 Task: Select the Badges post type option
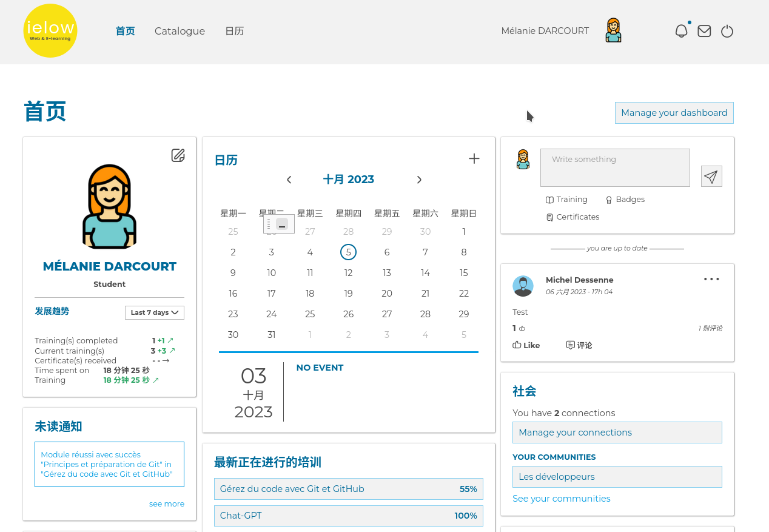click(x=625, y=200)
